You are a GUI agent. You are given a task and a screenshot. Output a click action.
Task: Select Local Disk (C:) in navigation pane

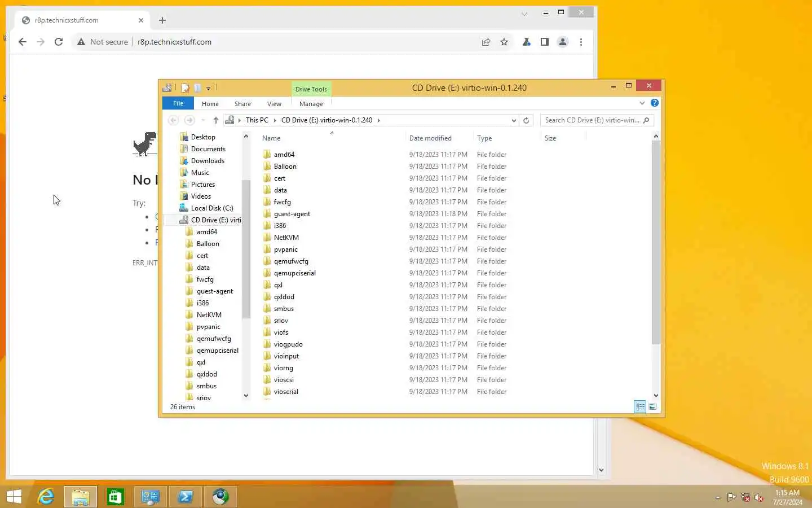click(x=212, y=208)
